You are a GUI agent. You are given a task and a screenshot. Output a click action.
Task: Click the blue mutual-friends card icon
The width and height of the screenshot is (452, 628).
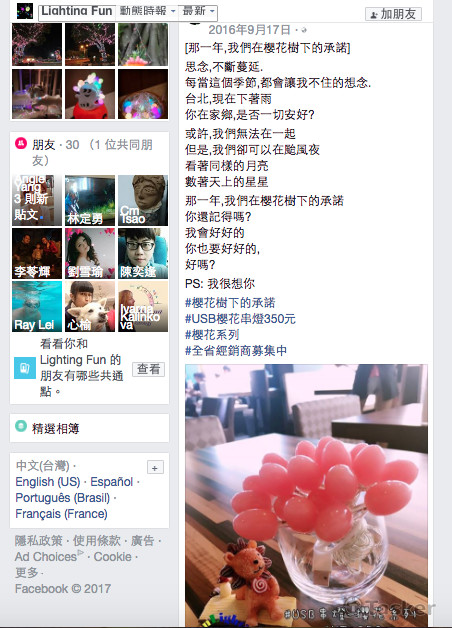(x=25, y=368)
